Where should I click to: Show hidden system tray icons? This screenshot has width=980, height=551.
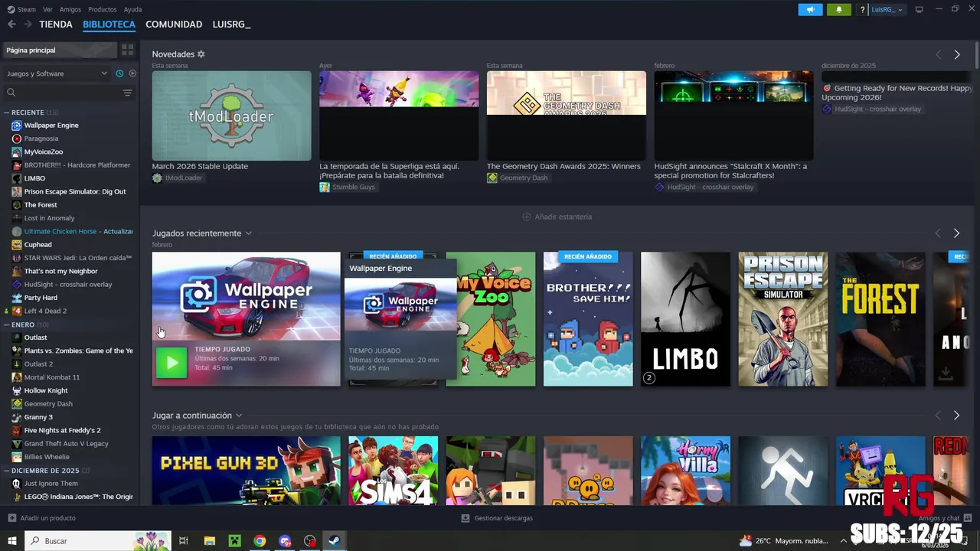(844, 541)
